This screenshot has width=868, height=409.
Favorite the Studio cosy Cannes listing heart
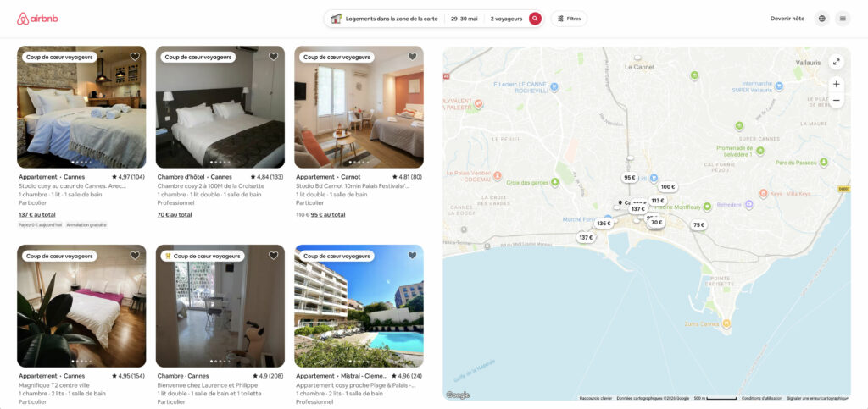[135, 57]
